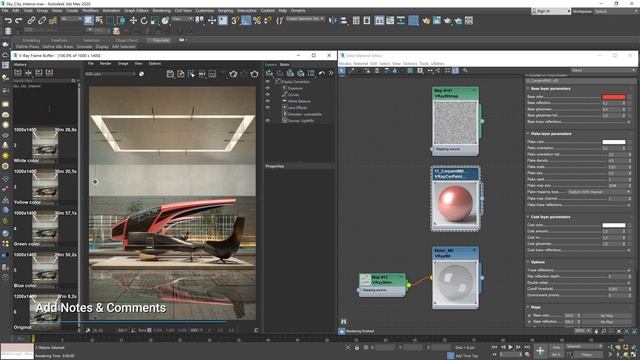
Task: Click the Sign In button
Action: coord(551,11)
